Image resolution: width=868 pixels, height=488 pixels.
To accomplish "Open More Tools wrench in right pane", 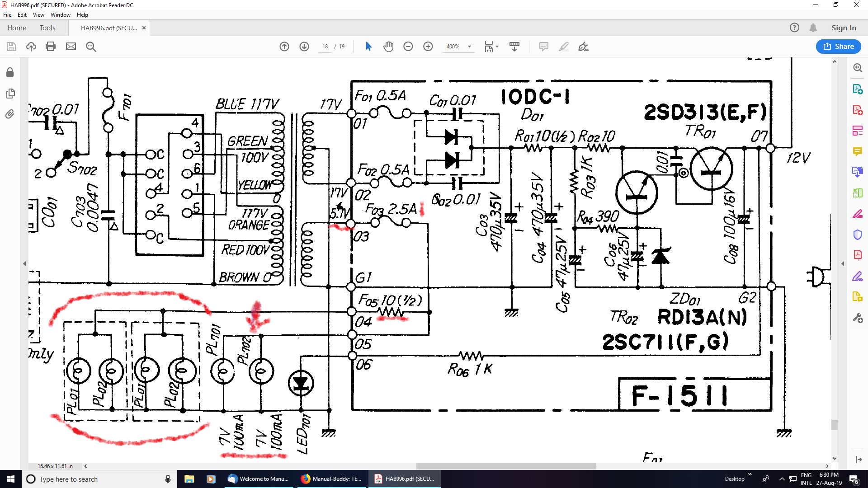I will pyautogui.click(x=858, y=318).
